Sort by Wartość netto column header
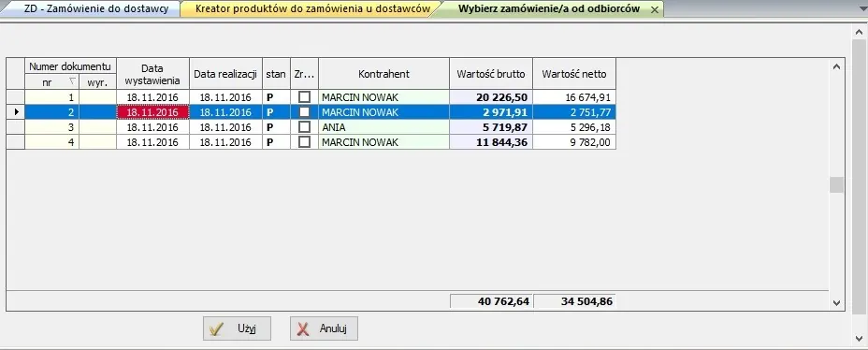868x350 pixels. click(574, 74)
